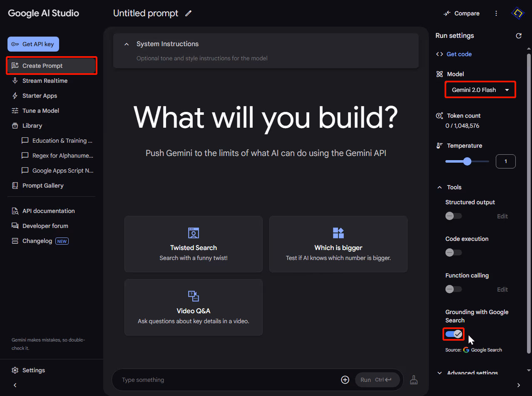This screenshot has height=396, width=532.
Task: Click the Video Q&A card icon
Action: click(194, 296)
